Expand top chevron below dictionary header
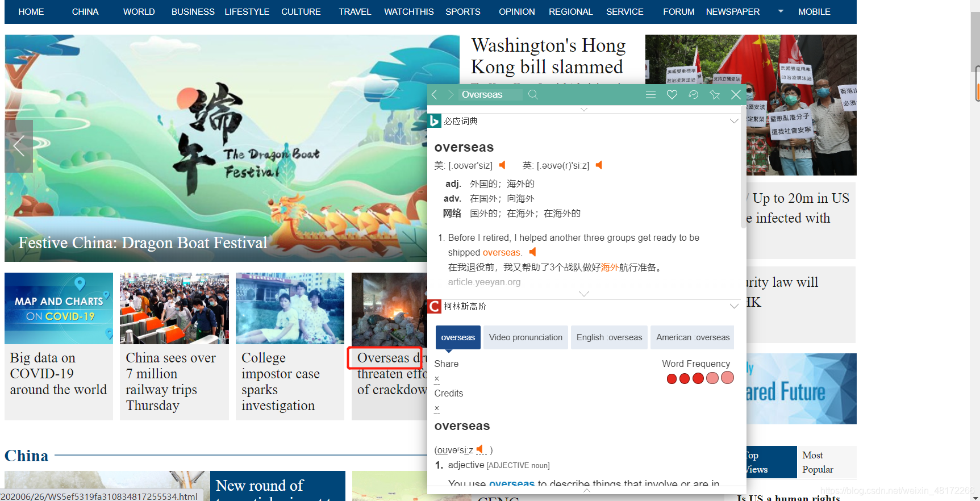Image resolution: width=980 pixels, height=501 pixels. [x=583, y=109]
